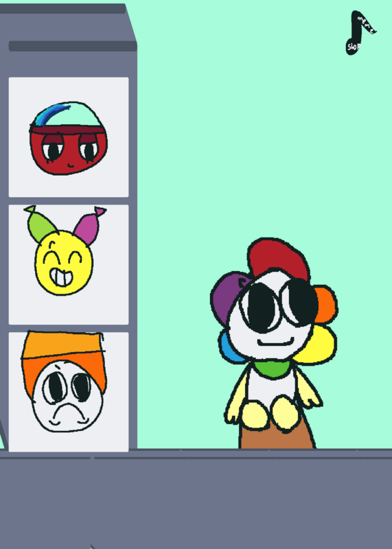Click the green ear of yellow face
The height and width of the screenshot is (549, 392).
[40, 224]
